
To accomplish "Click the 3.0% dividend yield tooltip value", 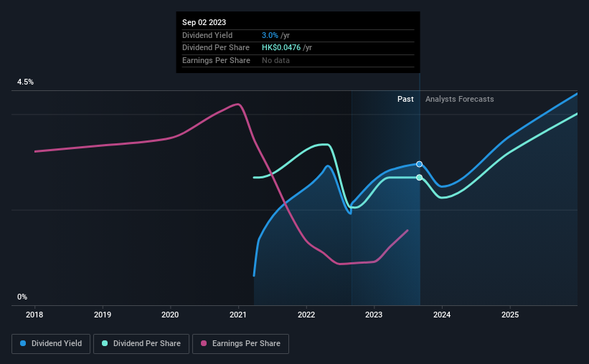I will 270,35.
